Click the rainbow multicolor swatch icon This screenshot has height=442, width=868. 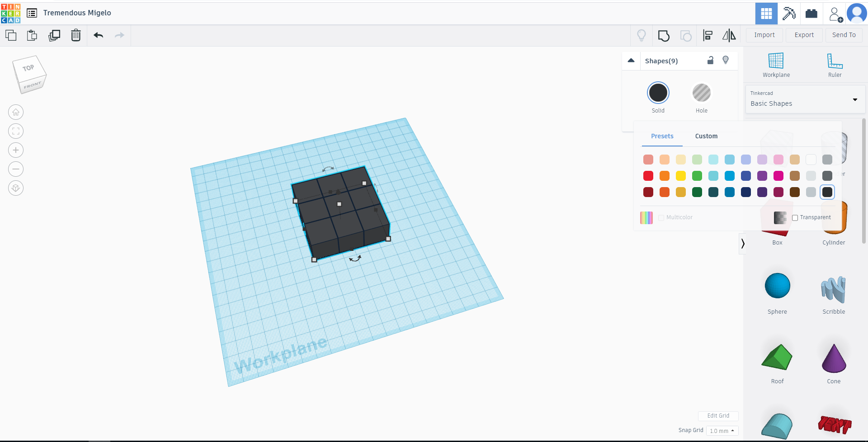point(646,218)
